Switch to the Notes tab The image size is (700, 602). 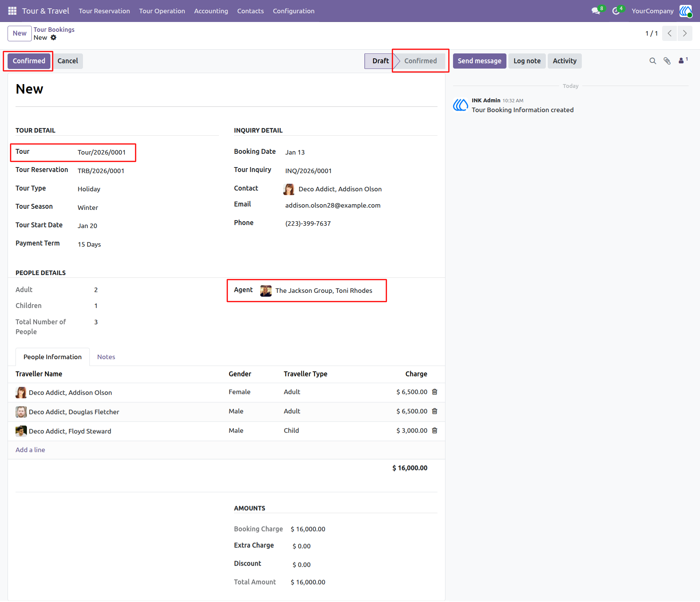click(x=106, y=357)
